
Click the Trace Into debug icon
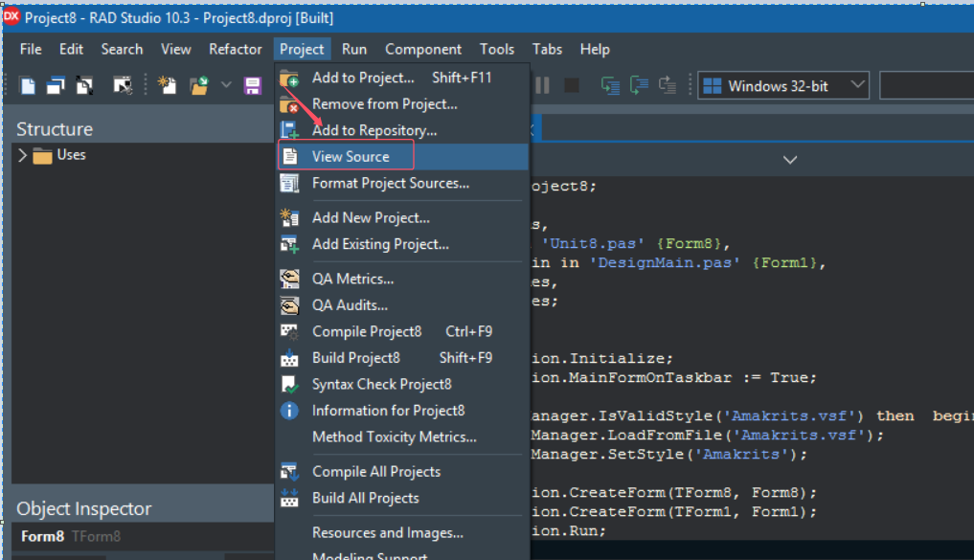point(610,85)
